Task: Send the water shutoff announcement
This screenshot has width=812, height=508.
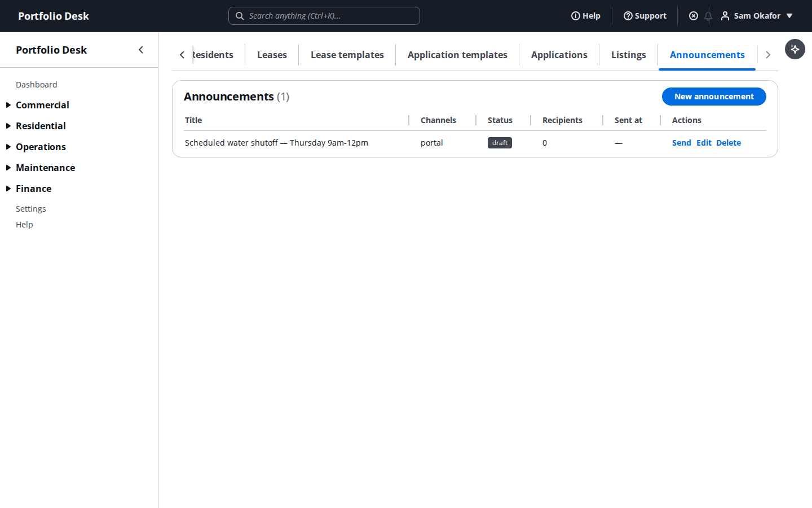Action: point(681,143)
